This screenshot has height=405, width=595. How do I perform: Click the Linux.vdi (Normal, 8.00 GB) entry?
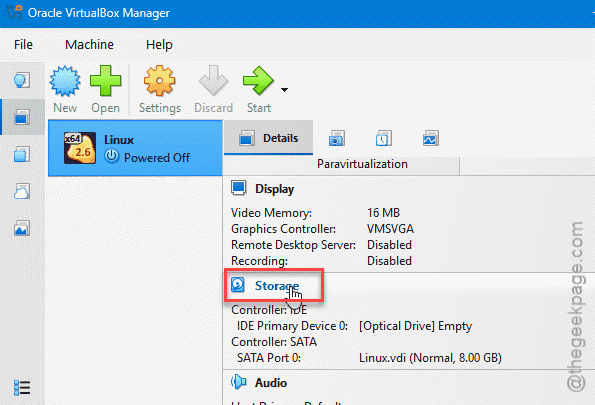tap(430, 358)
